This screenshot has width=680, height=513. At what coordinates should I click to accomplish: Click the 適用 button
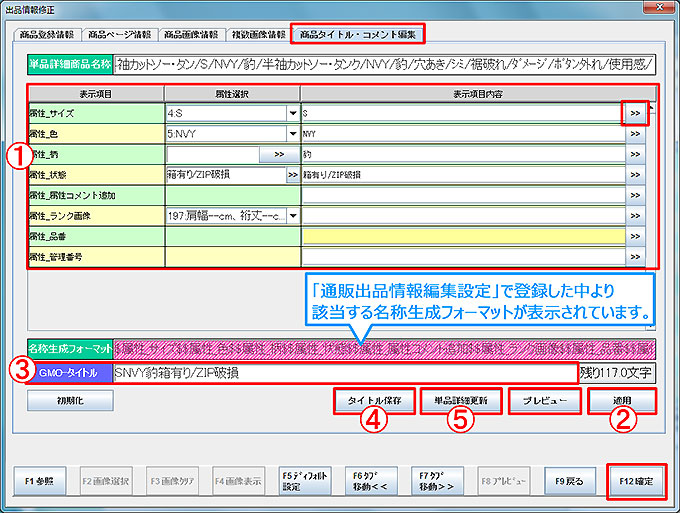(x=622, y=401)
